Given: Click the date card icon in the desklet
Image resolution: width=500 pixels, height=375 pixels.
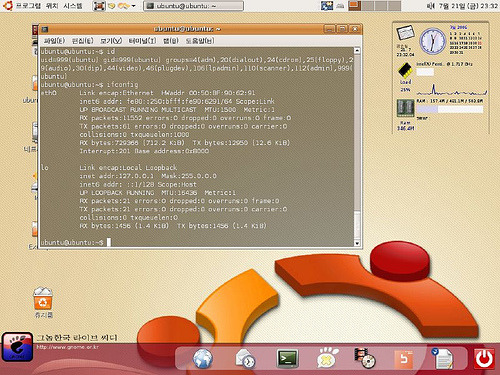Looking at the screenshot, I should coord(405,34).
